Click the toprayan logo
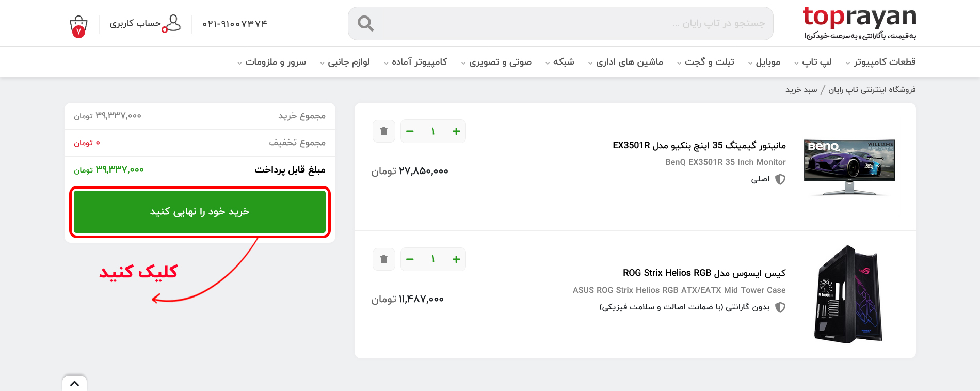Image resolution: width=980 pixels, height=391 pixels. (x=859, y=23)
